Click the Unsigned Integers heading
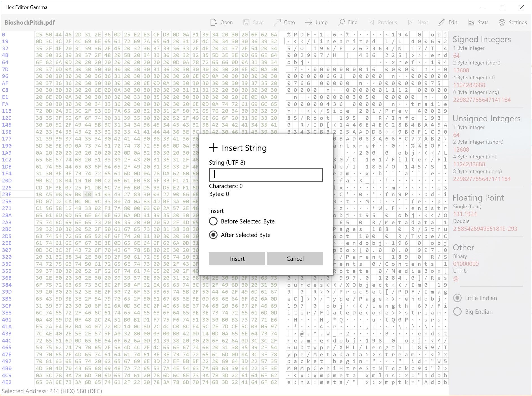Image resolution: width=532 pixels, height=396 pixels. [487, 119]
